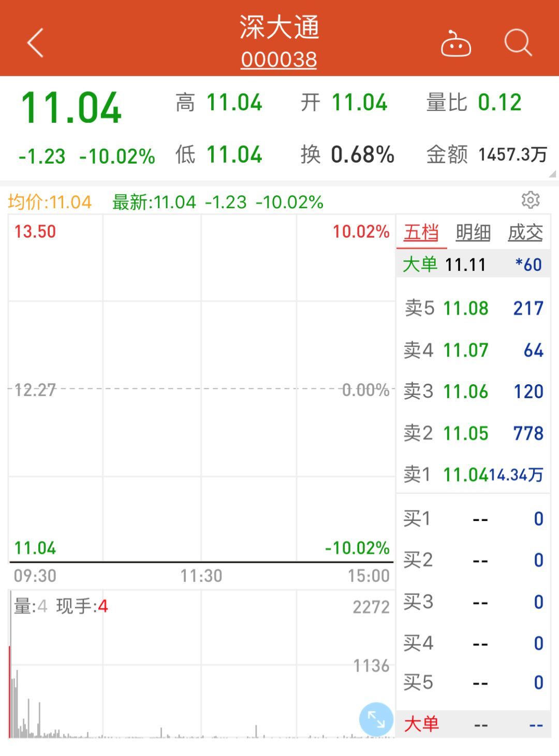This screenshot has height=756, width=559.
Task: Open chart settings gear icon
Action: 531,200
